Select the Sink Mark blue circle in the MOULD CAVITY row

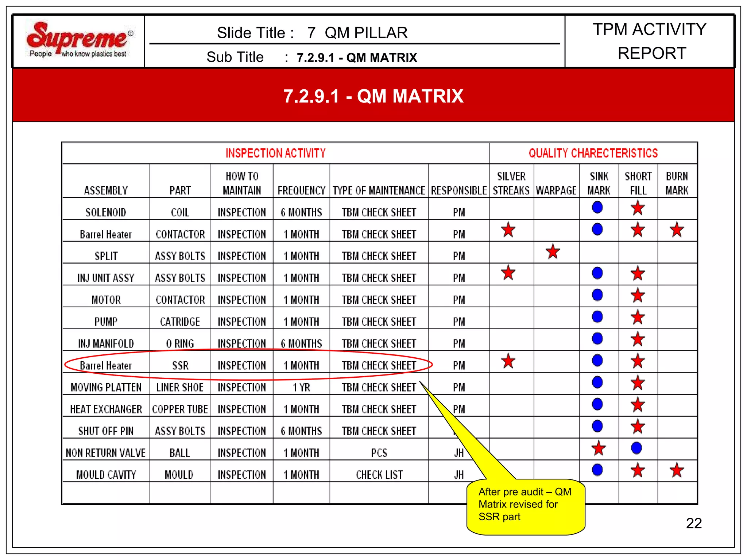pos(597,470)
